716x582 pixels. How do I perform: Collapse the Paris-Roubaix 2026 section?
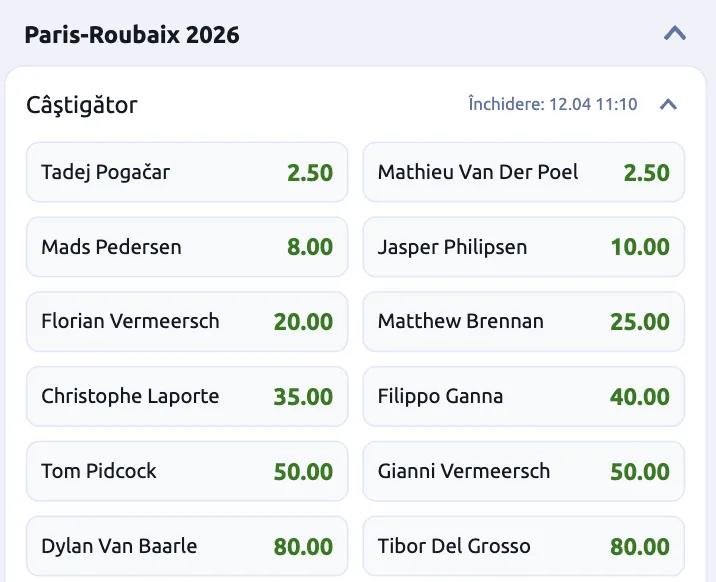[x=675, y=34]
